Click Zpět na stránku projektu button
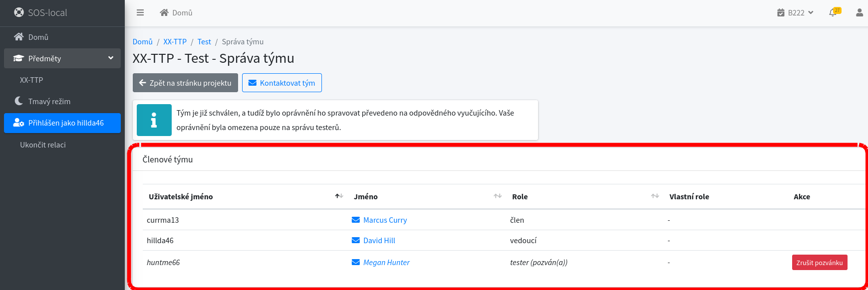Viewport: 868px width, 290px height. pos(185,83)
